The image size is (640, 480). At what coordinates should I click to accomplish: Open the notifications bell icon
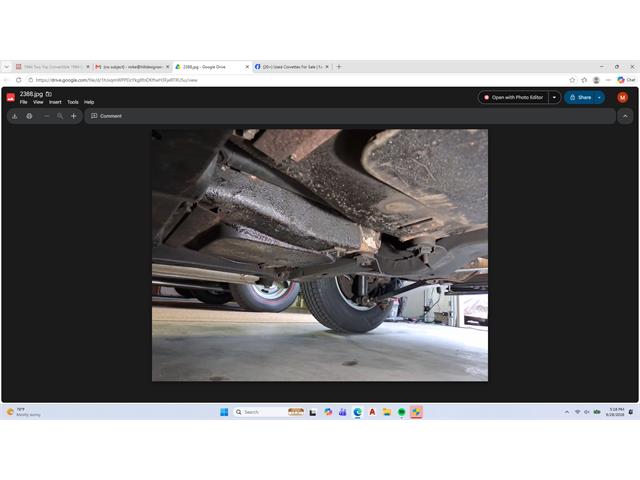click(x=631, y=412)
